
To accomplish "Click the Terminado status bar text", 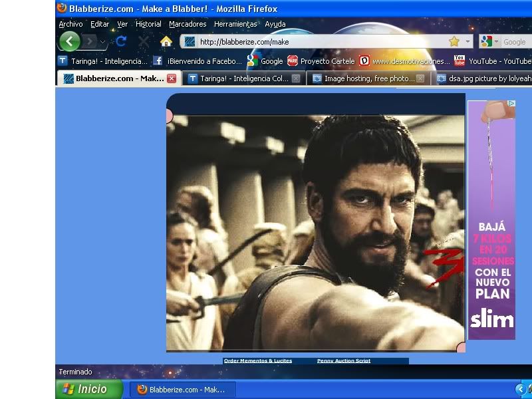I will (x=75, y=372).
